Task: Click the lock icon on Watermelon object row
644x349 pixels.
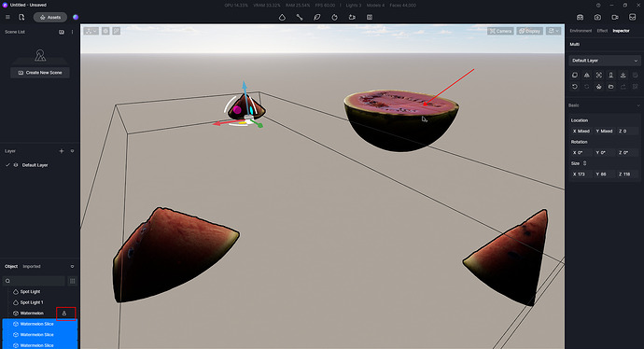Action: tap(64, 314)
